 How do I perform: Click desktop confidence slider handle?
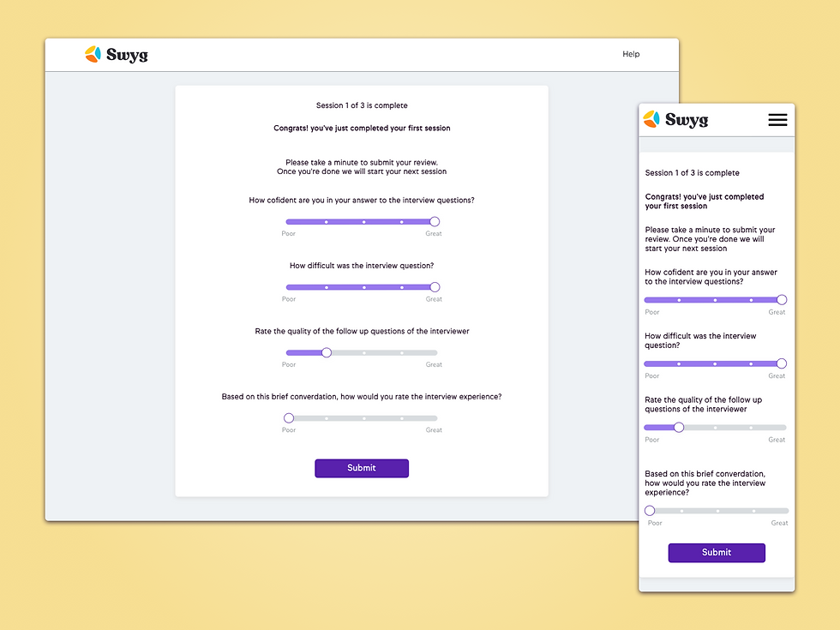[435, 222]
